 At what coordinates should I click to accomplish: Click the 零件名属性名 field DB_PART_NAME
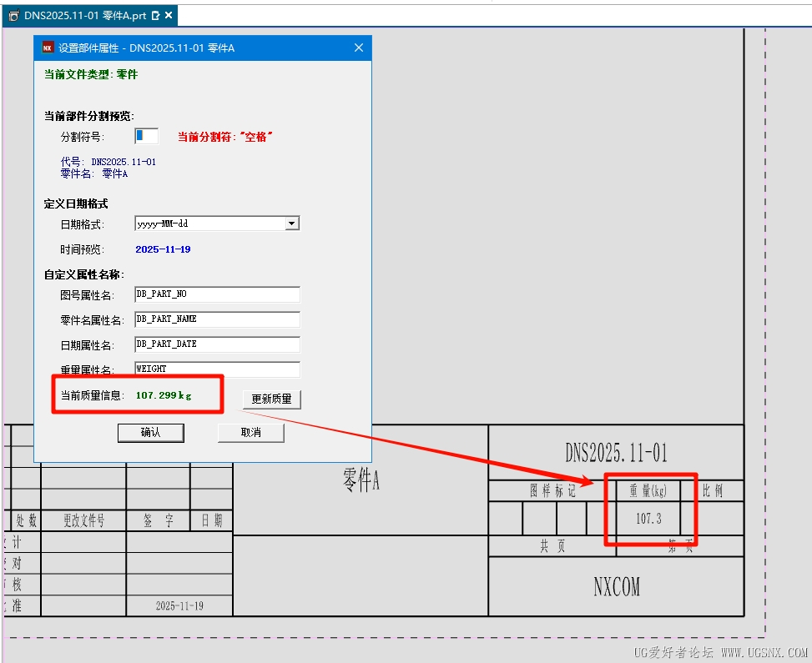pos(217,319)
